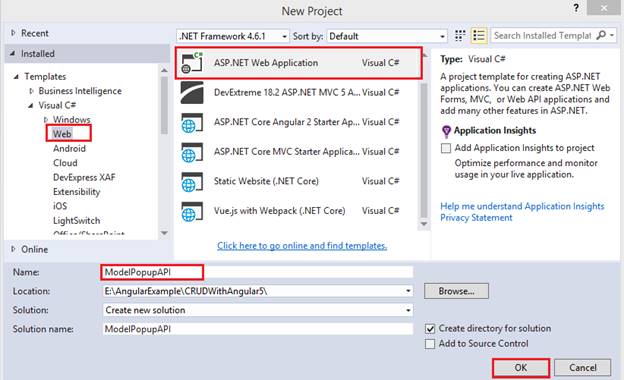This screenshot has width=624, height=380.
Task: Open the Solution Create new solution dropdown
Action: [408, 310]
